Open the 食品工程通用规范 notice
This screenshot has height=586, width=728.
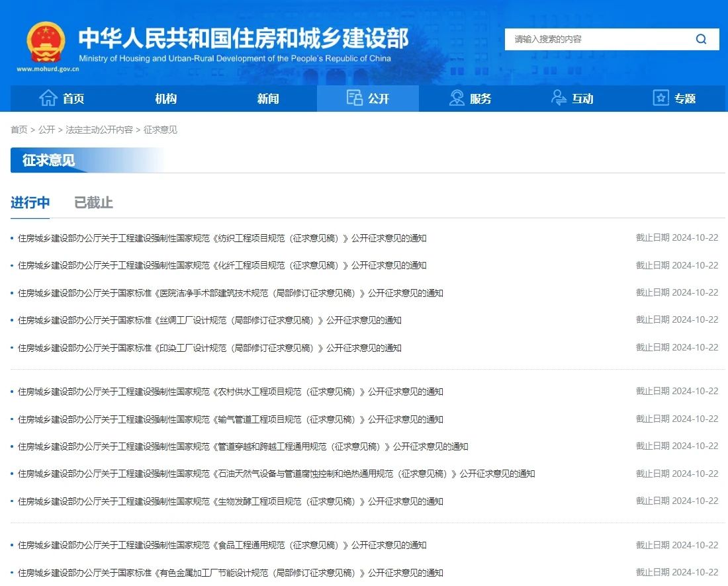pos(222,545)
